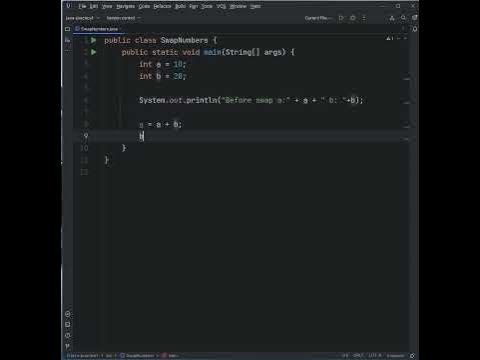The height and width of the screenshot is (360, 480).
Task: Expand the Version control dropdown
Action: coord(123,18)
